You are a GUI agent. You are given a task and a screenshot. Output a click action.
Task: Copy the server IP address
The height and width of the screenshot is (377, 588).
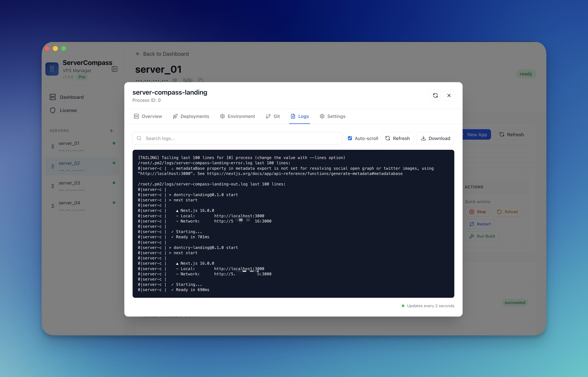201,80
